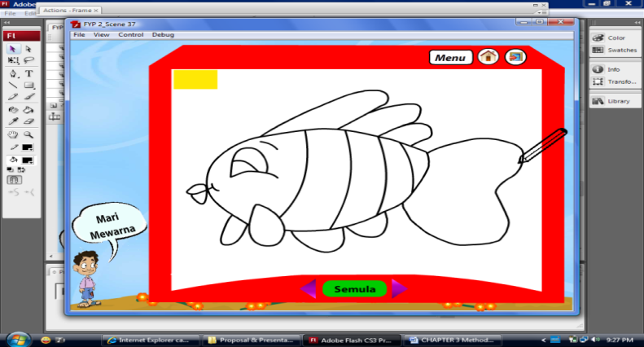Click the home icon in the game
The height and width of the screenshot is (347, 644).
pos(488,57)
